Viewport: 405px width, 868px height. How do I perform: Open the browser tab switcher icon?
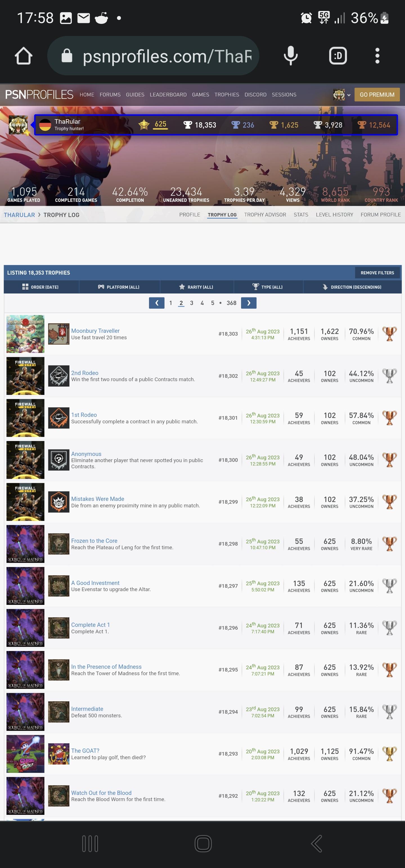[338, 56]
